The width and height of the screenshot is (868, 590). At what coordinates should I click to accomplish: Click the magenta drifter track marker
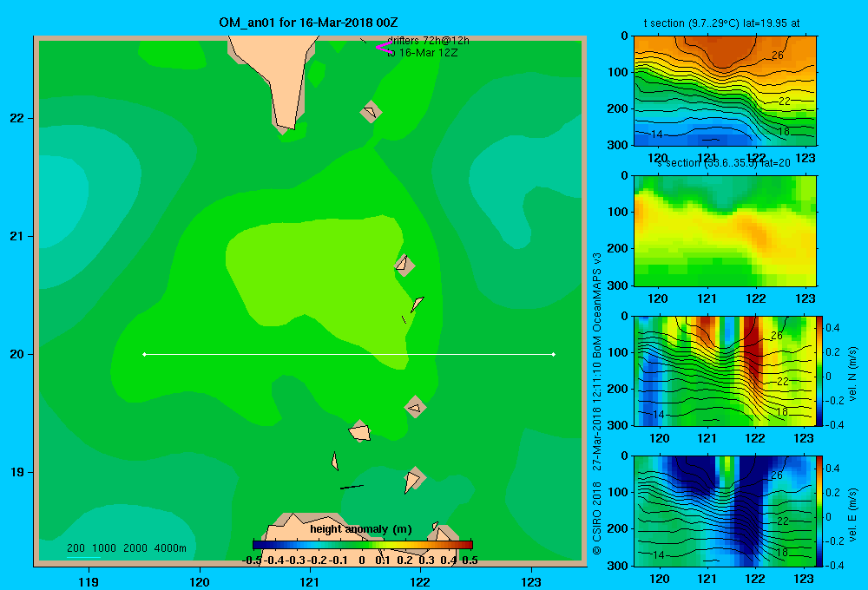coord(383,48)
